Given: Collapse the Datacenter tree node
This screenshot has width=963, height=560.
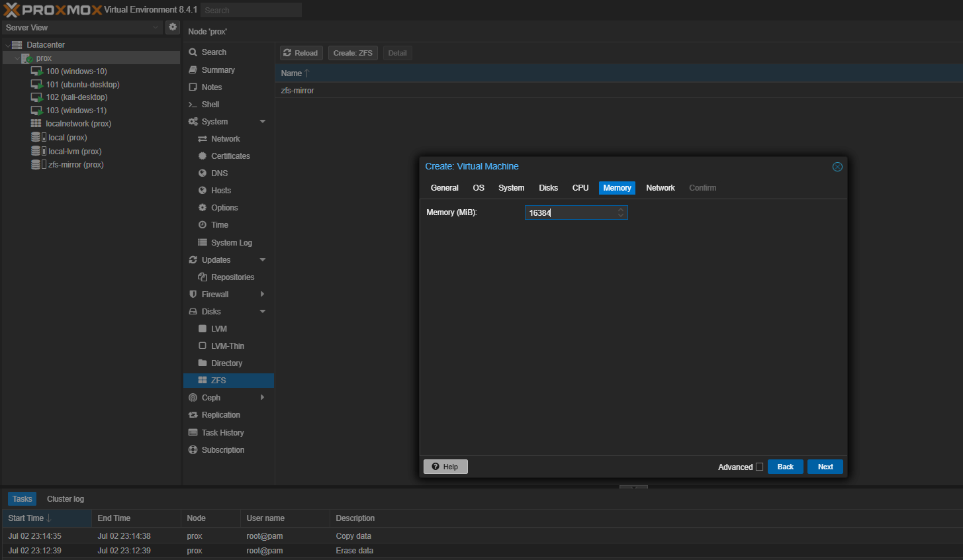Looking at the screenshot, I should point(8,45).
